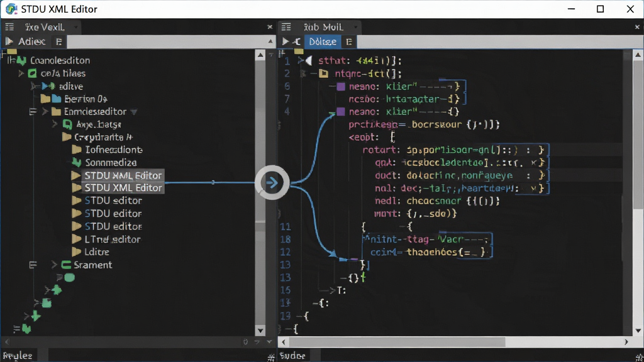Click the green file icon of Anye.batgs
This screenshot has width=644, height=362.
pyautogui.click(x=68, y=124)
